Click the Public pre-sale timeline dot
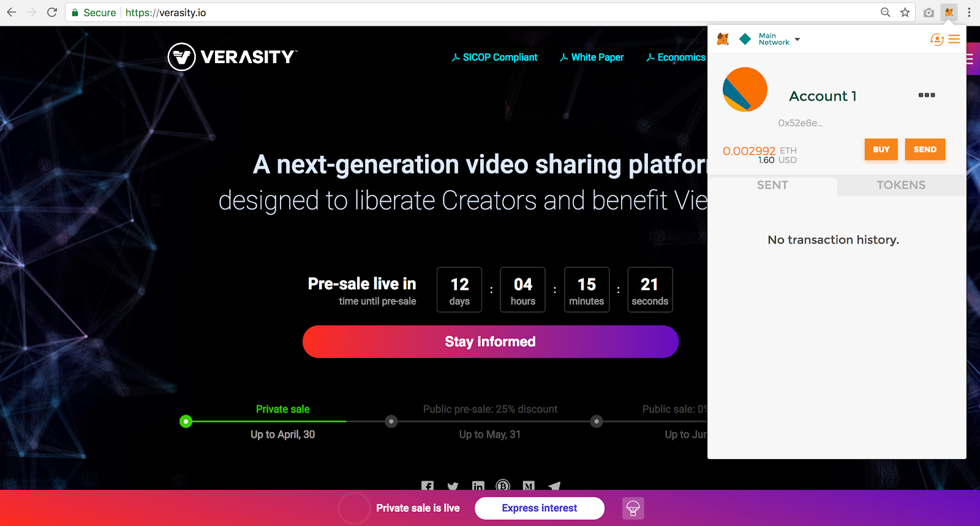The height and width of the screenshot is (526, 980). tap(391, 421)
